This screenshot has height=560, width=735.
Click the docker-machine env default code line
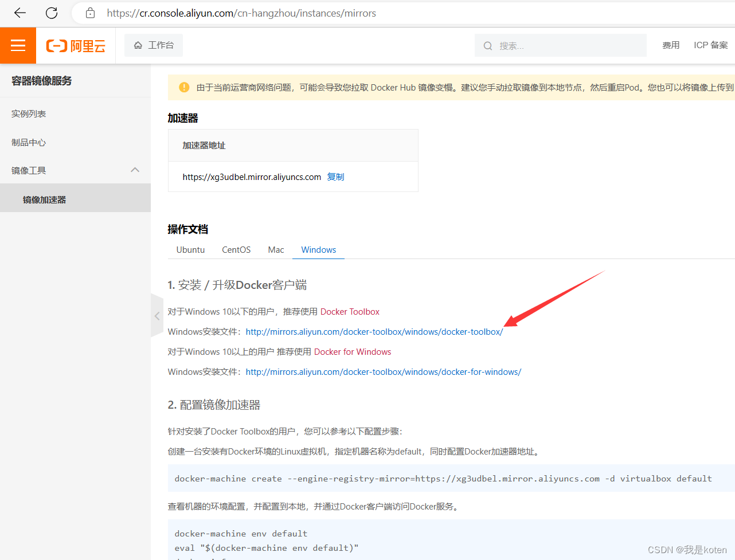coord(241,533)
